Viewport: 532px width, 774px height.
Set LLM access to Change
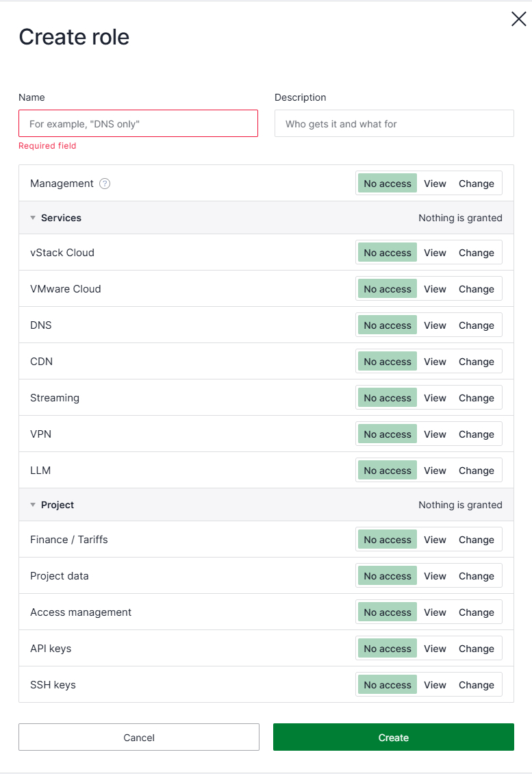[477, 471]
